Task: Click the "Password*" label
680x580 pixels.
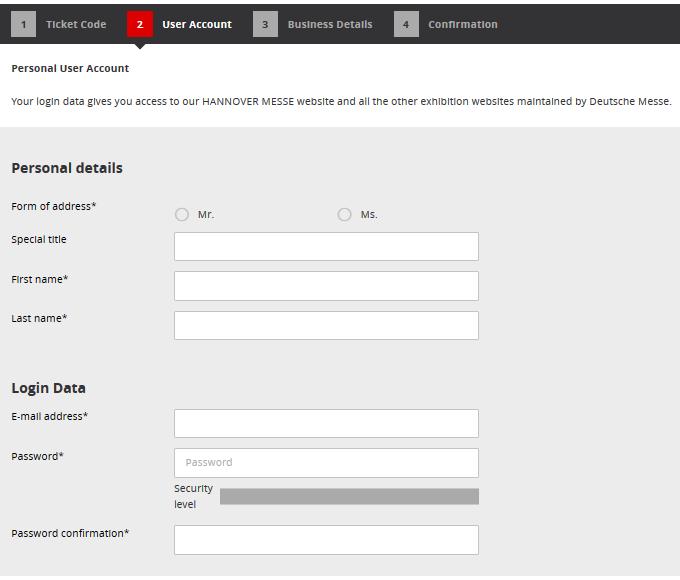Action: pos(37,456)
